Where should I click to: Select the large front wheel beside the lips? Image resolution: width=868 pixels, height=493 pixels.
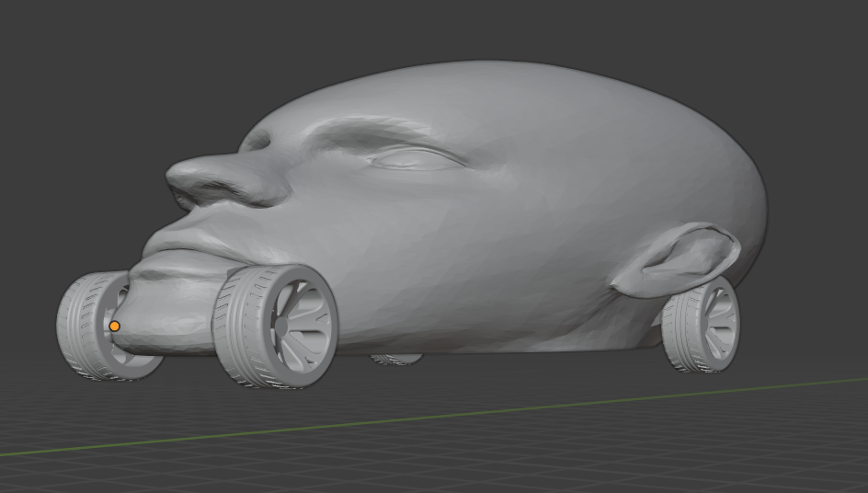point(275,326)
